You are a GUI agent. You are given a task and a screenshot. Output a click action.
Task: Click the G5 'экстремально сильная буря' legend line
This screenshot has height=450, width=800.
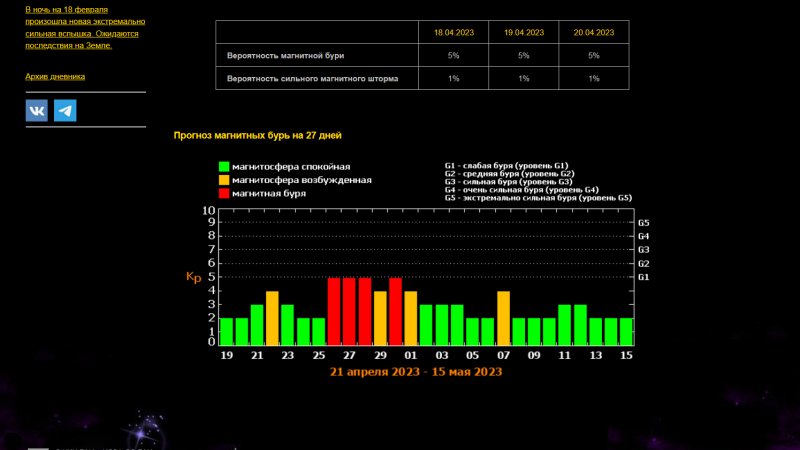(x=538, y=197)
